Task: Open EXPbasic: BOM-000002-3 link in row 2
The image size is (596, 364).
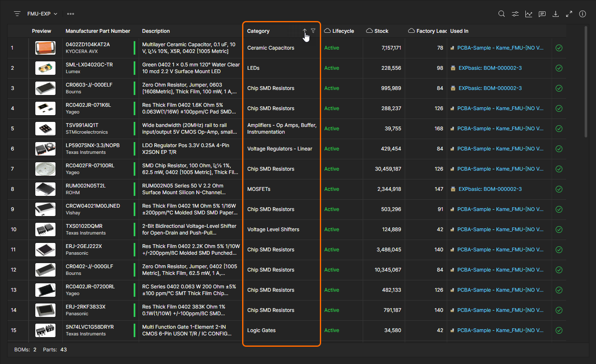Action: coord(490,68)
